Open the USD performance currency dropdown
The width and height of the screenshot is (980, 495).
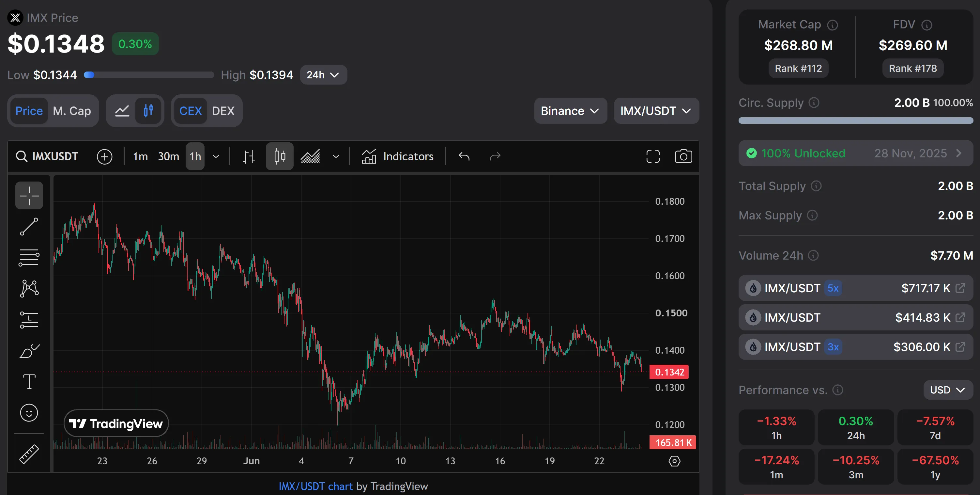click(948, 390)
